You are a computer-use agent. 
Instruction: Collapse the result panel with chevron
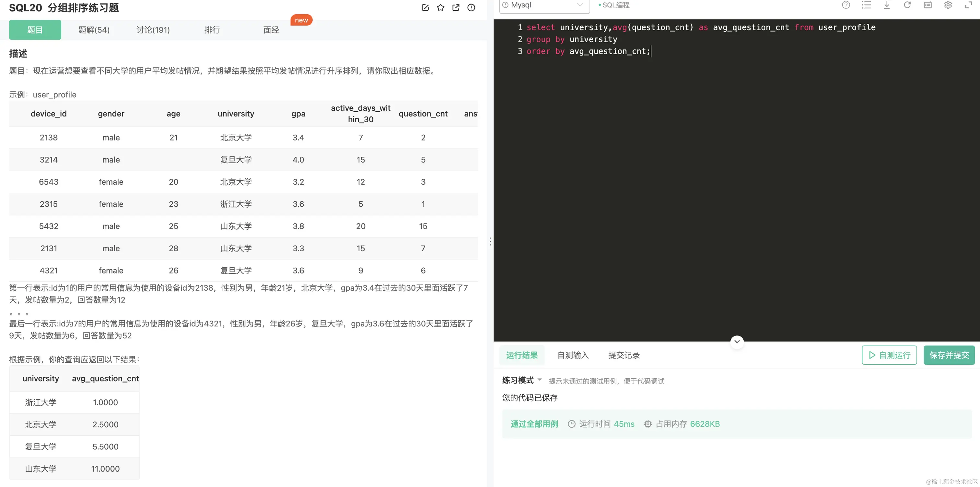point(737,342)
